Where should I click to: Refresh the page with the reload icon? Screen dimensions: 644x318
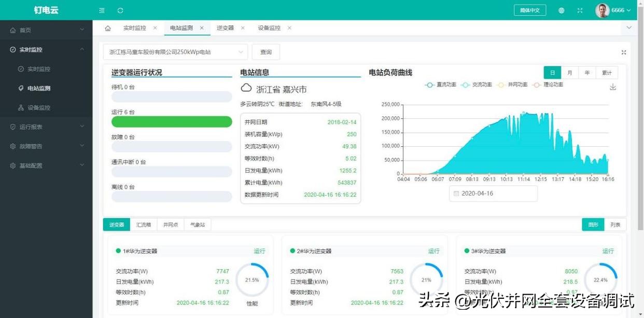pyautogui.click(x=120, y=10)
